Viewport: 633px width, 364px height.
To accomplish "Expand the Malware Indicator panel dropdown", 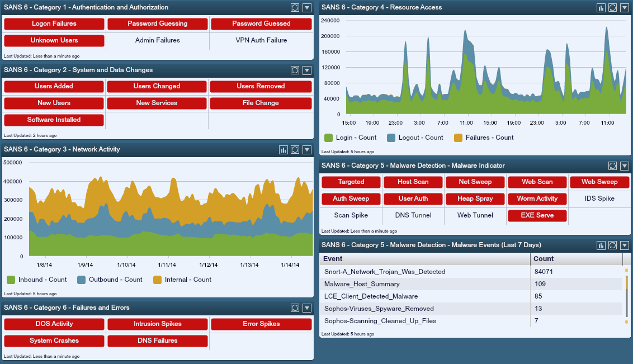I will coord(625,166).
